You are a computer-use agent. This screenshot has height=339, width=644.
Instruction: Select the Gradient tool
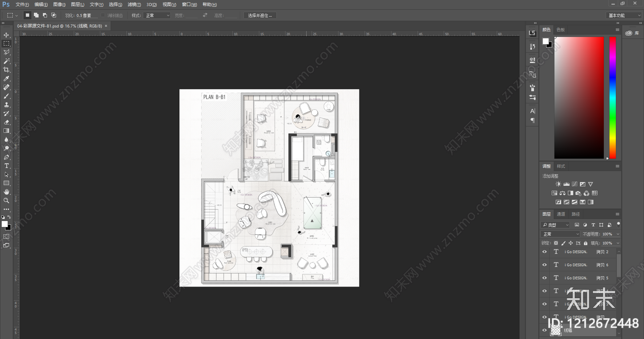pyautogui.click(x=6, y=131)
